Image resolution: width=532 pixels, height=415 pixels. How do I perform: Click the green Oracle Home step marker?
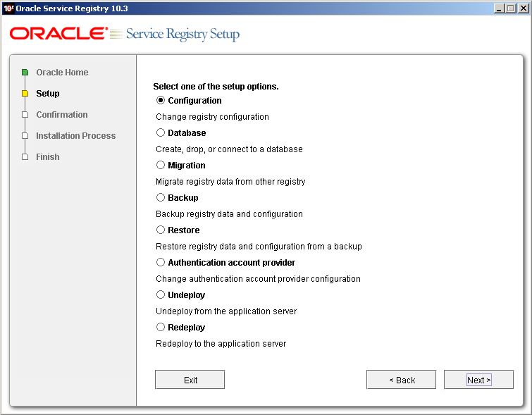point(25,73)
